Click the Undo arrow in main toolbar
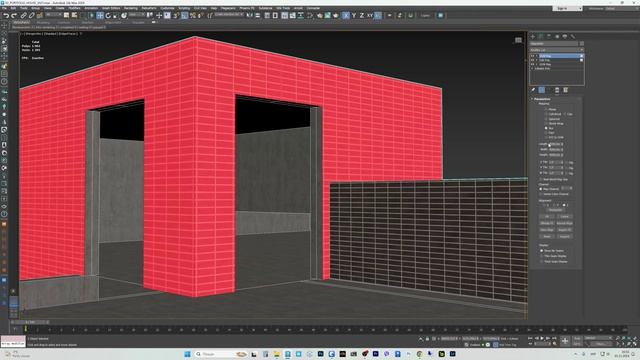This screenshot has width=640, height=360. [6, 16]
